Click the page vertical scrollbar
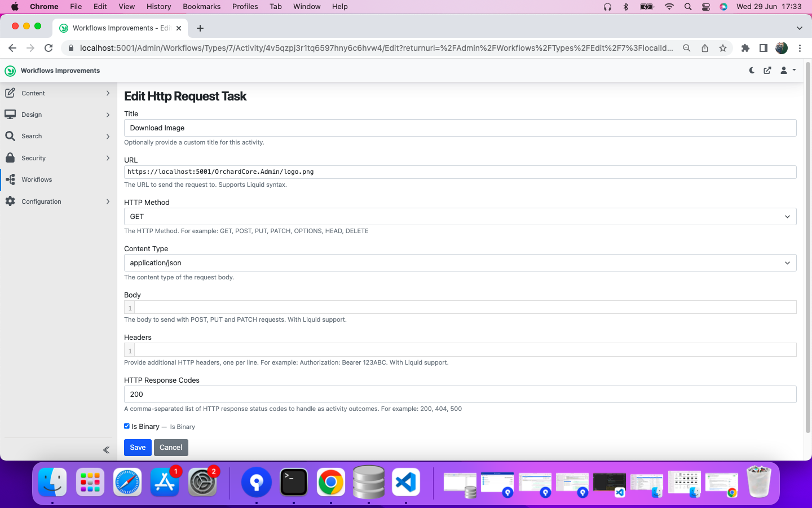This screenshot has width=812, height=508. tap(808, 248)
